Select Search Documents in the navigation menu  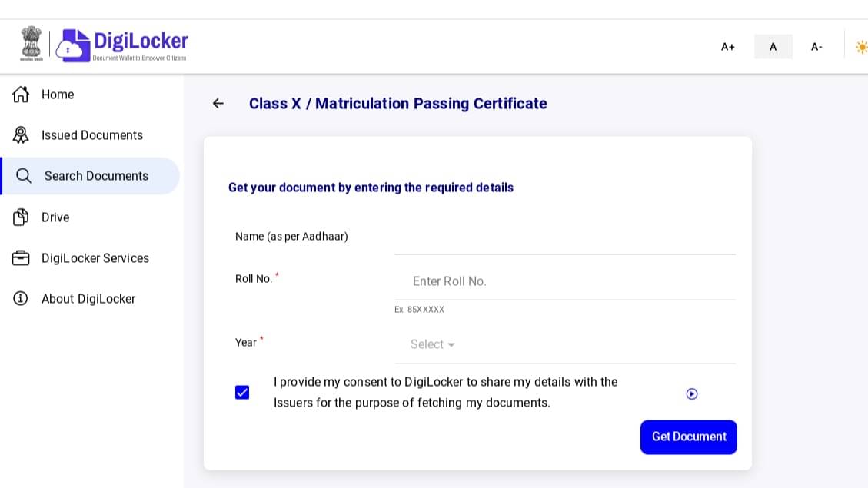point(96,176)
